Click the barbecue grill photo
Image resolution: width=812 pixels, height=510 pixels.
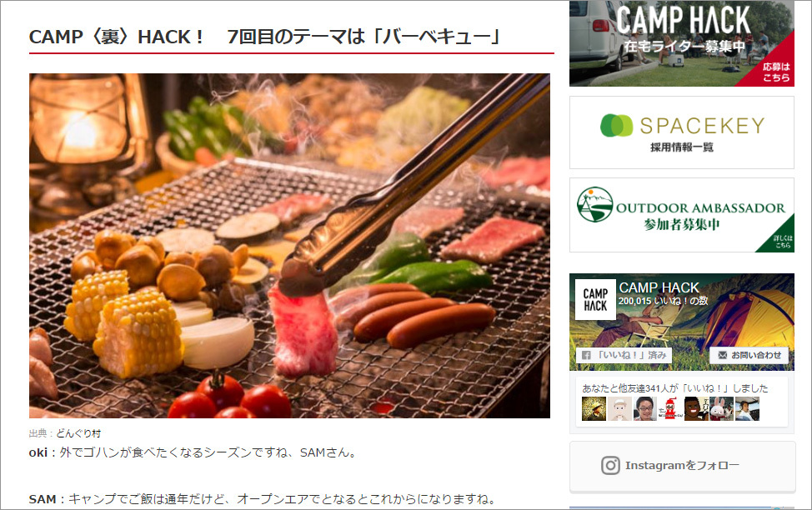tap(289, 246)
